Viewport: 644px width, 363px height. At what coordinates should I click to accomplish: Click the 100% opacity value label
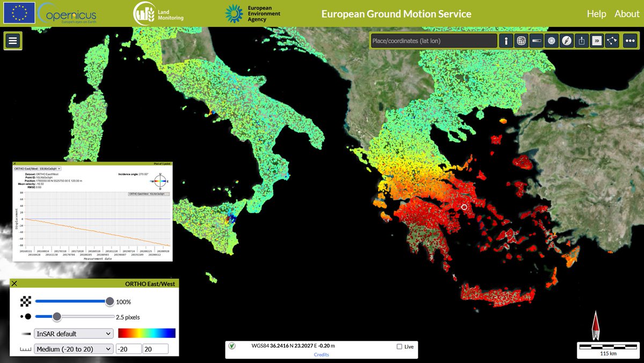coord(123,302)
